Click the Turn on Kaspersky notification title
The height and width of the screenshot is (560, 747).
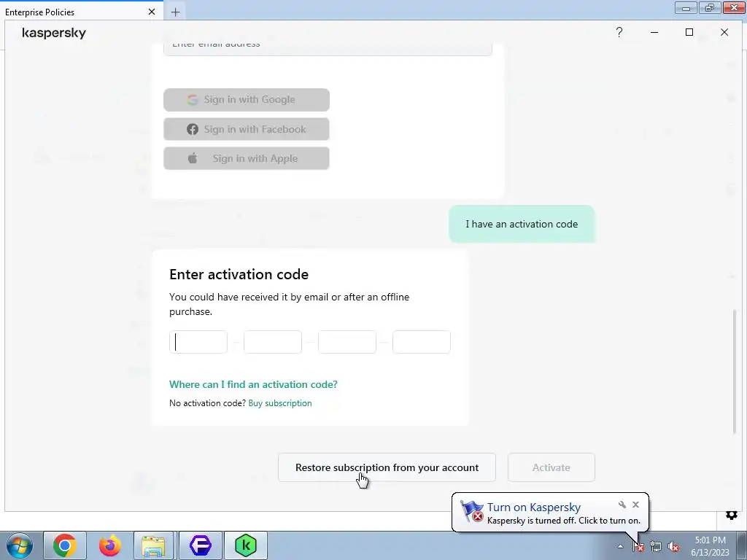[x=533, y=507]
